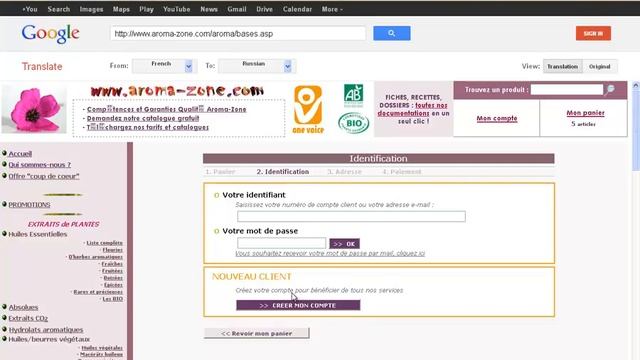Open Calendar in the Google top bar
Viewport: 640px width, 360px height.
click(298, 9)
